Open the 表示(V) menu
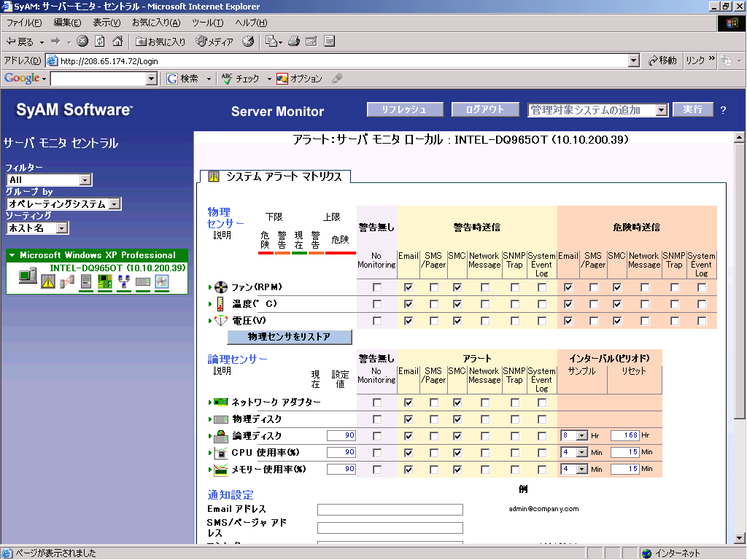747x560 pixels. [107, 23]
